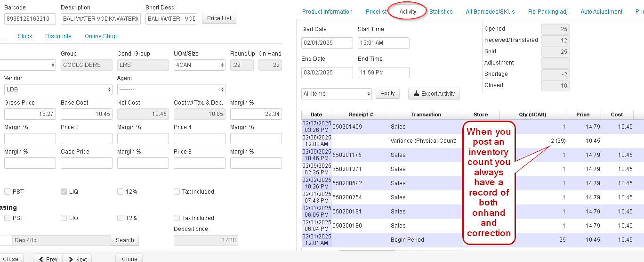644x262 pixels.
Task: Click the Barcode input field
Action: 30,19
